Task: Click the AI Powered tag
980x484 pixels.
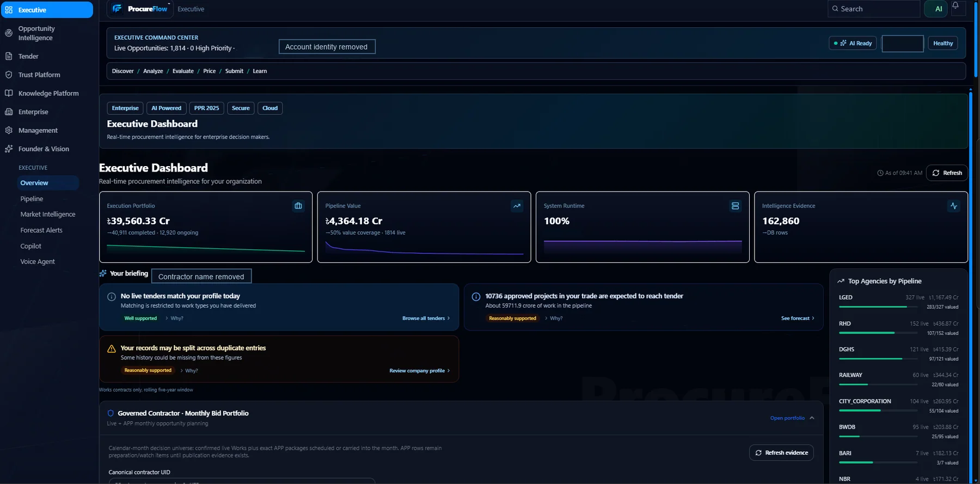Action: [166, 108]
